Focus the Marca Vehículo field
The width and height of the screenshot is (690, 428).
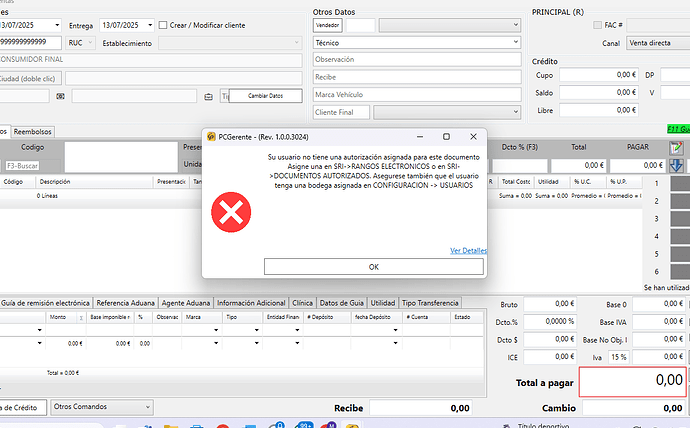pyautogui.click(x=417, y=95)
